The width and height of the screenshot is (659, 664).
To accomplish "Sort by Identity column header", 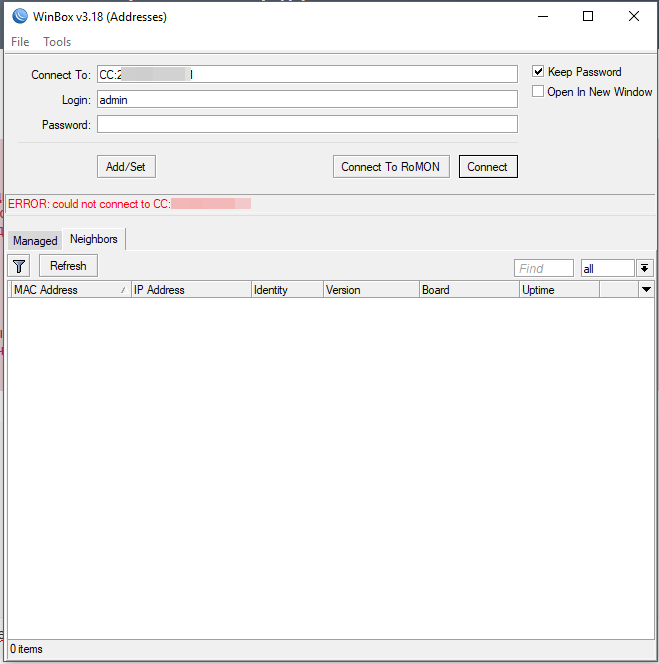I will 287,290.
